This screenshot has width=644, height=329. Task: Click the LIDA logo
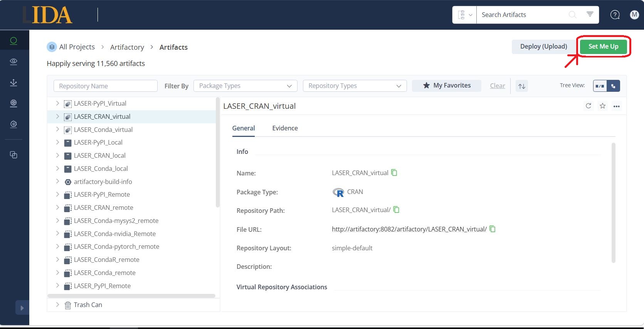47,15
